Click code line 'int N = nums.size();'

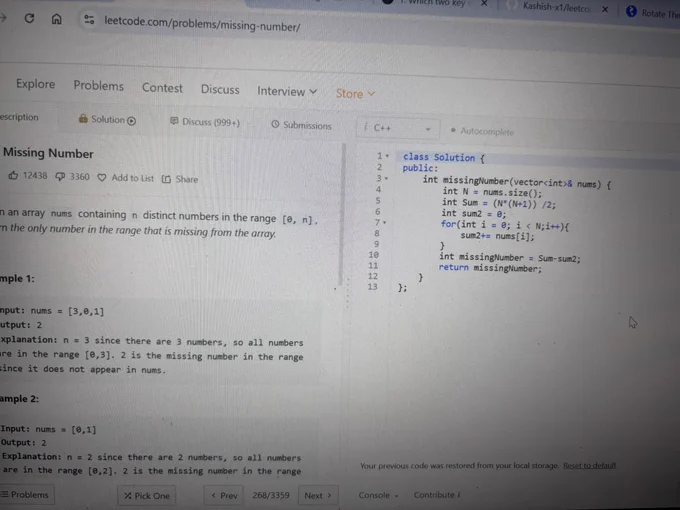pyautogui.click(x=492, y=192)
